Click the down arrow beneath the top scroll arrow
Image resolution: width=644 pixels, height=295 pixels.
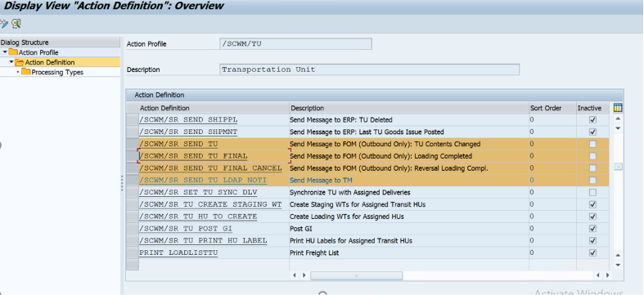[x=618, y=128]
